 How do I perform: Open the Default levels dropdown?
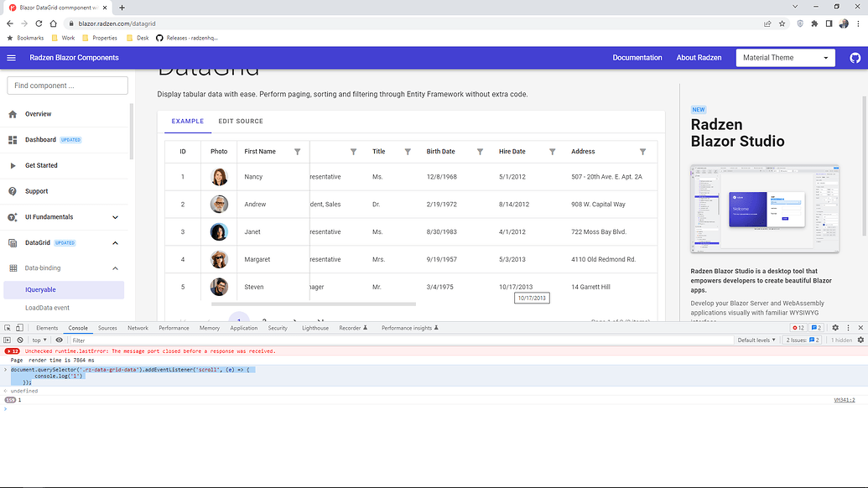coord(756,340)
